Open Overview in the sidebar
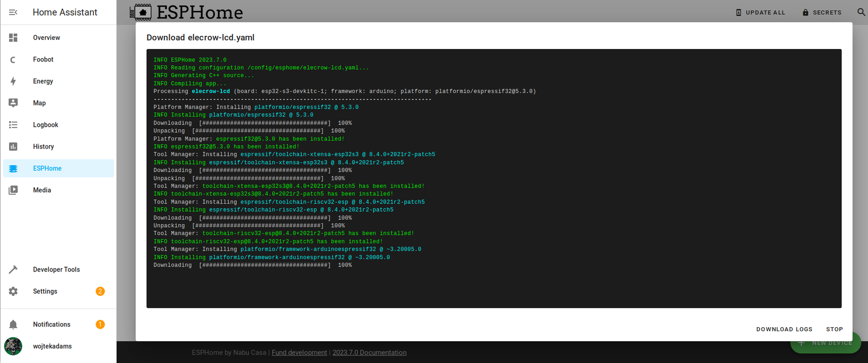This screenshot has width=868, height=363. (x=59, y=38)
